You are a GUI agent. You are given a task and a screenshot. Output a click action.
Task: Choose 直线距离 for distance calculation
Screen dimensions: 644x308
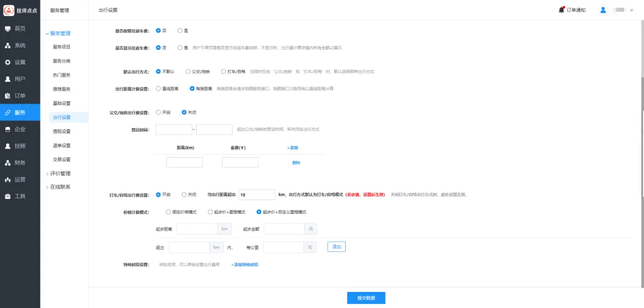[x=158, y=89]
